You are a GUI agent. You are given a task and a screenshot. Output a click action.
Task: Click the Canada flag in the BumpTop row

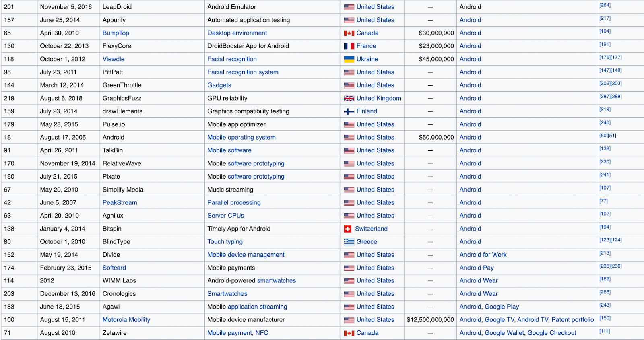349,33
